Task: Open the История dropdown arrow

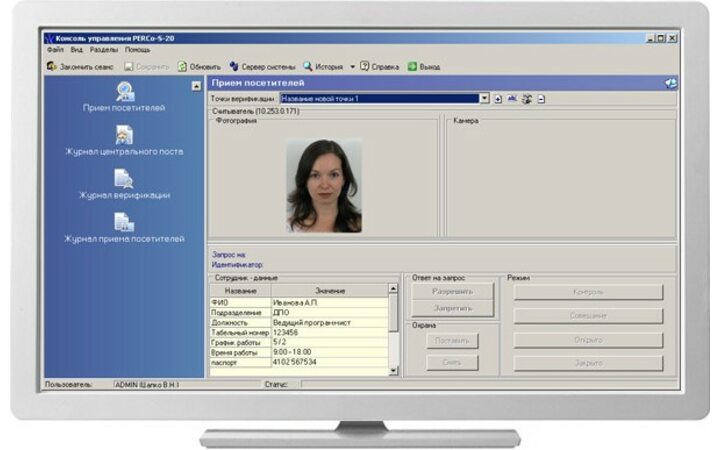Action: (352, 66)
